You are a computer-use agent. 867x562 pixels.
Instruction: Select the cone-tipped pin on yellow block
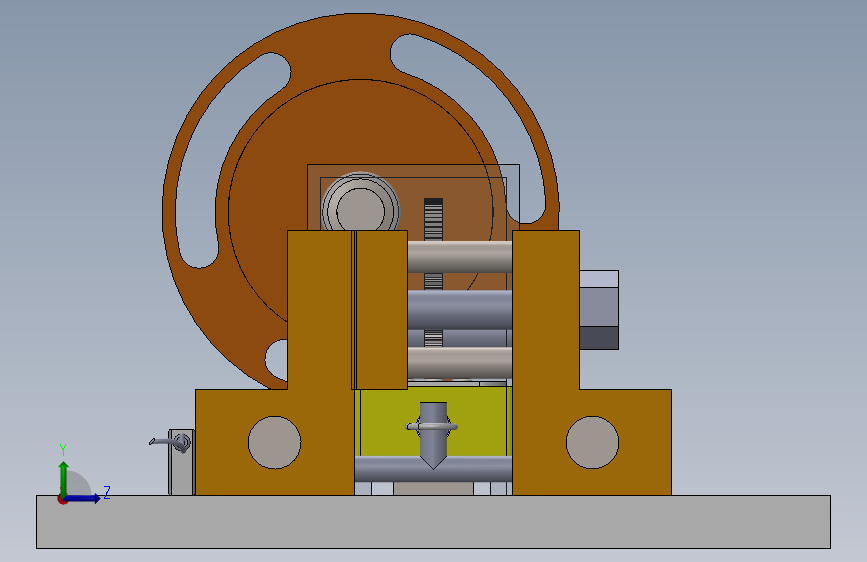(x=433, y=437)
